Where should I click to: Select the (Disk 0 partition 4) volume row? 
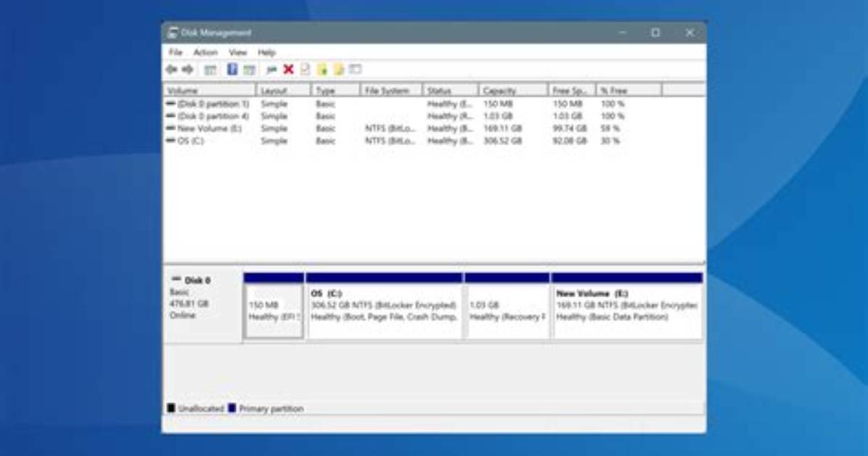pos(213,115)
